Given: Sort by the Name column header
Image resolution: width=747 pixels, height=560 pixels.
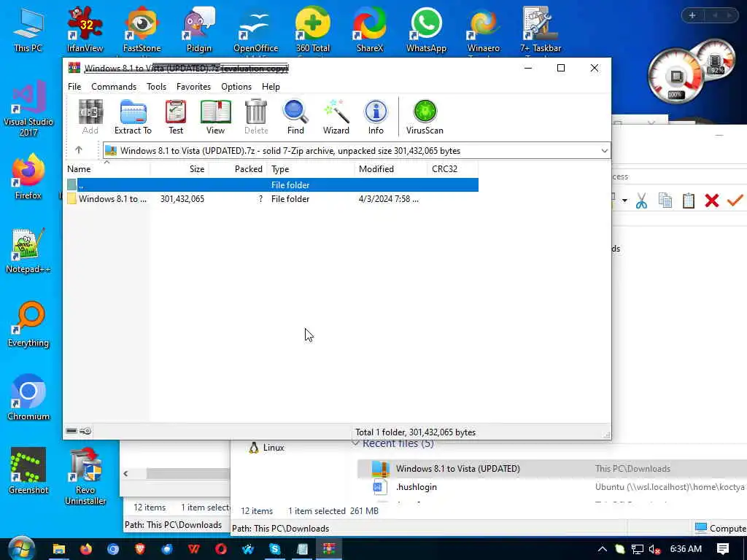Looking at the screenshot, I should coord(107,169).
